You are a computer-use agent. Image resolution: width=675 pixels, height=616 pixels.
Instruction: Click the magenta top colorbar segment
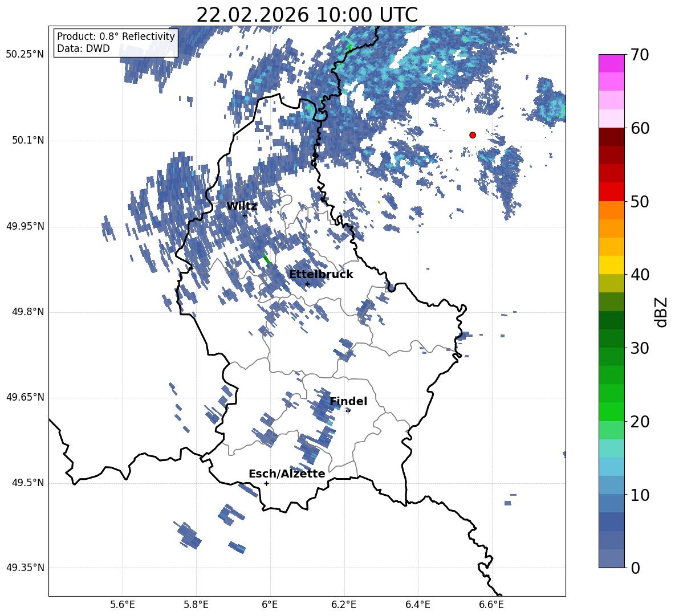(611, 64)
